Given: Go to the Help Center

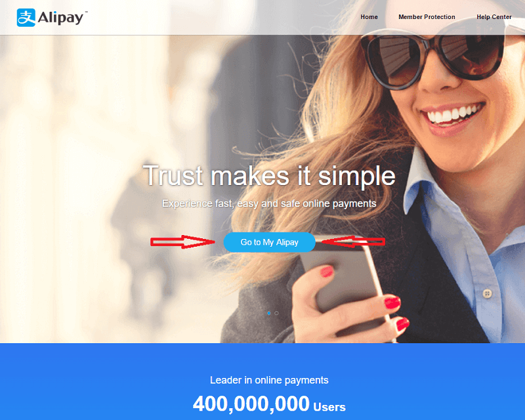Looking at the screenshot, I should tap(494, 17).
